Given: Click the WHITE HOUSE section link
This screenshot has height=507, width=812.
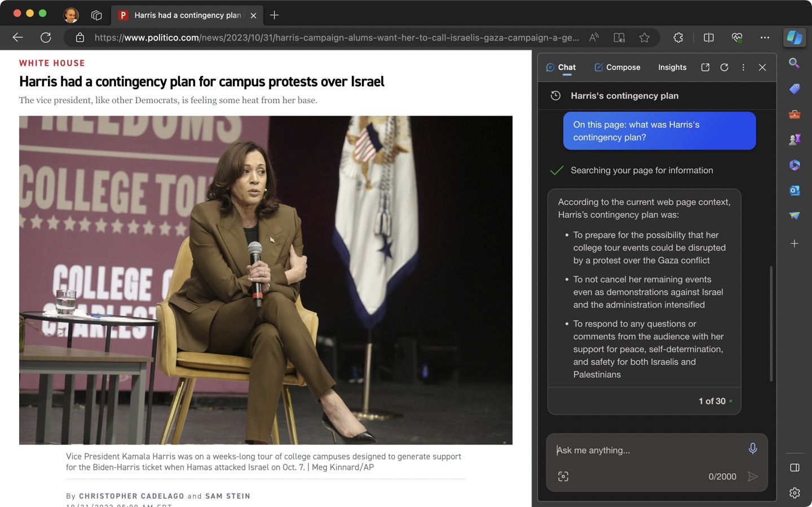Looking at the screenshot, I should click(x=52, y=63).
